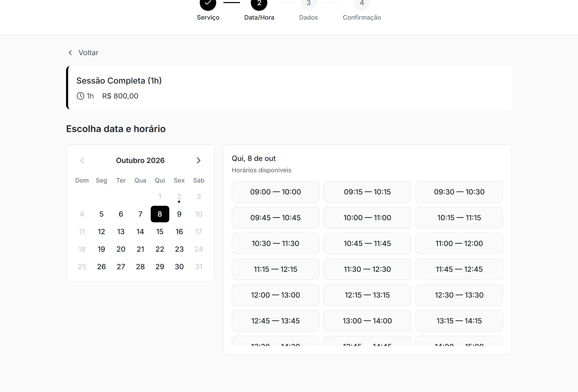
Task: Go to next month in calendar
Action: pos(198,160)
